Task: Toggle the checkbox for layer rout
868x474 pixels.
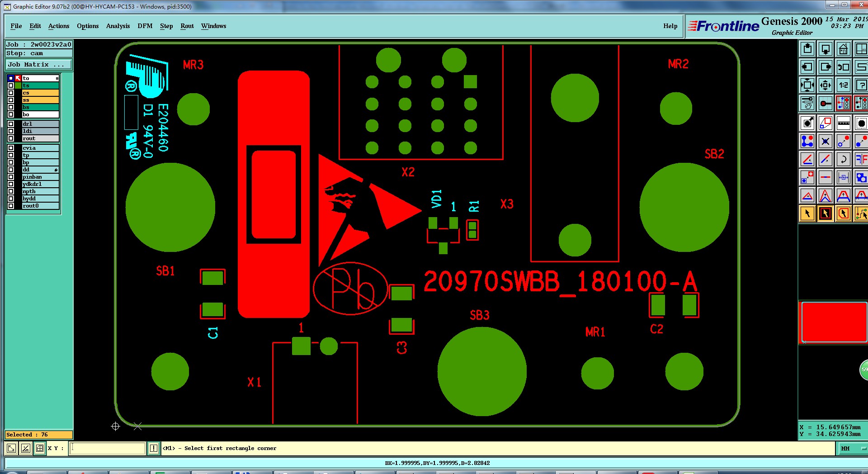Action: pos(11,138)
